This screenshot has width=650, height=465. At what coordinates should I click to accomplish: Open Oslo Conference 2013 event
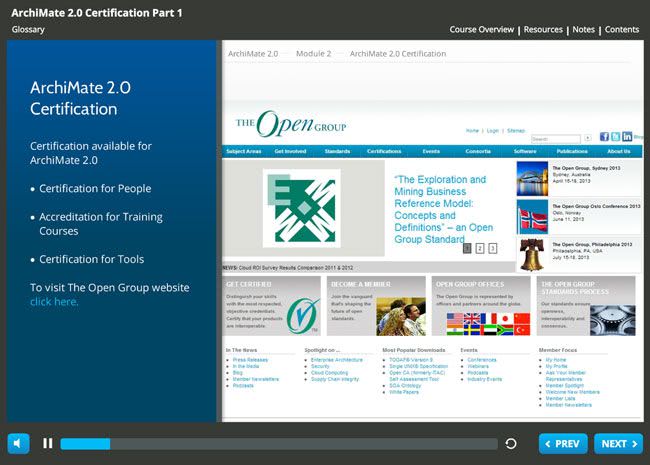[596, 206]
